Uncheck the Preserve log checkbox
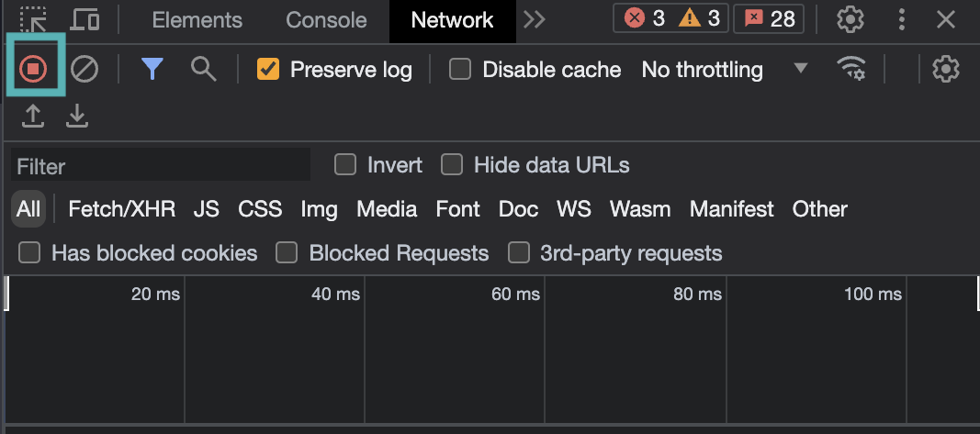Image resolution: width=980 pixels, height=434 pixels. click(268, 69)
